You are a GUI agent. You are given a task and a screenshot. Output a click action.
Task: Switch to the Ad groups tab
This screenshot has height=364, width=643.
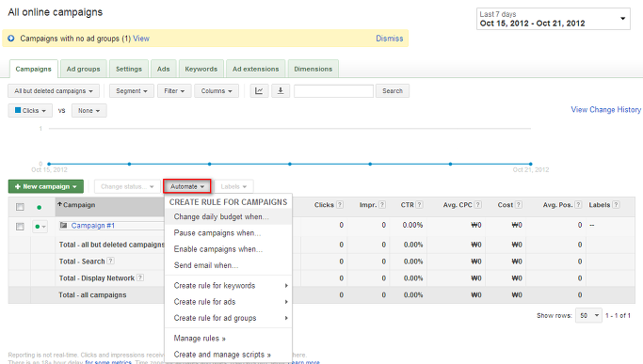tap(83, 69)
